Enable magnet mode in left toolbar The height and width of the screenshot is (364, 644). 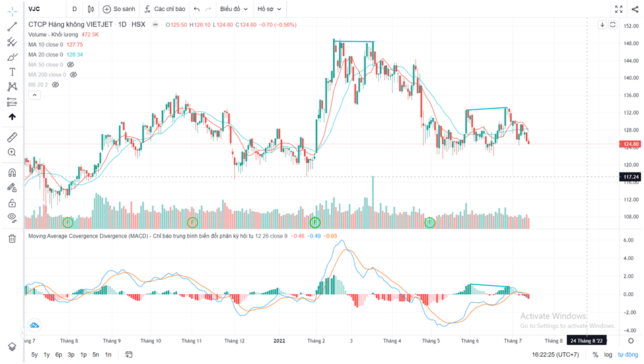click(x=12, y=172)
